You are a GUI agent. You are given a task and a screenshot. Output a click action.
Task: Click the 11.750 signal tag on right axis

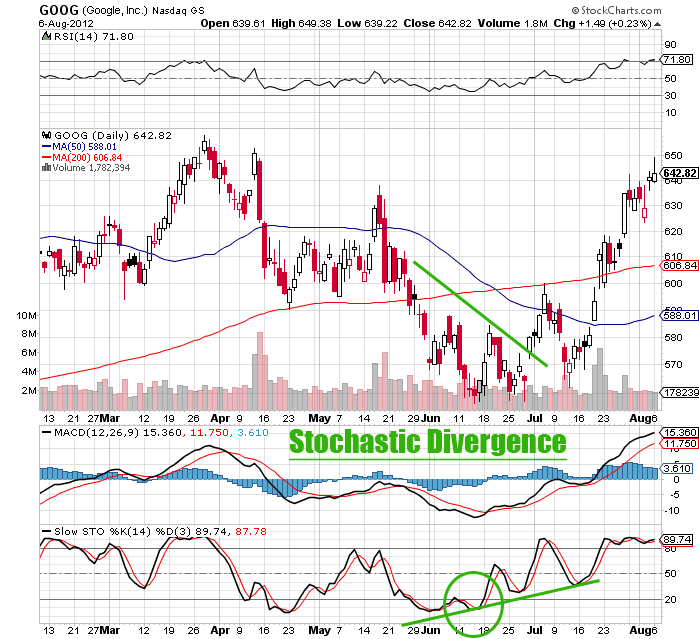coord(680,444)
